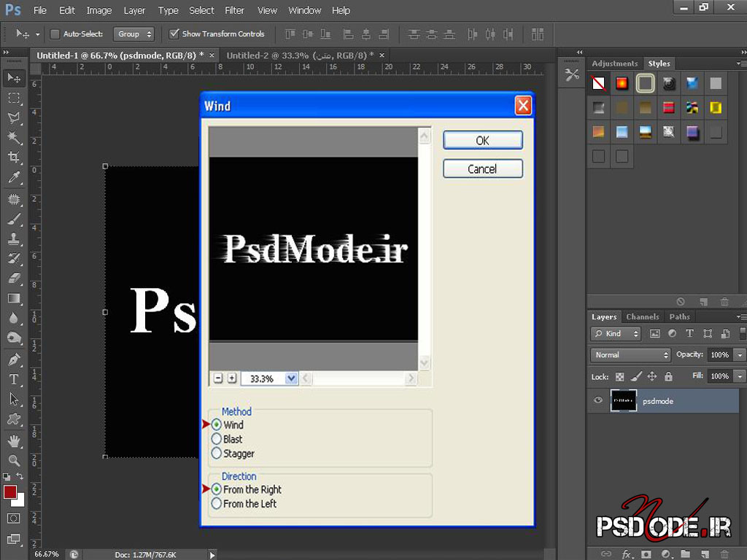Toggle Show Transform Controls checkbox

point(174,34)
